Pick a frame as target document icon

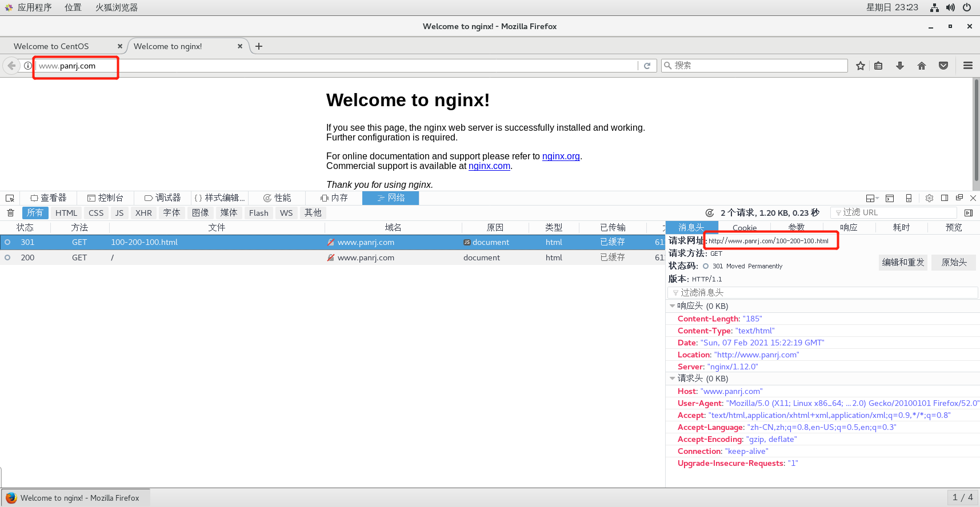(x=872, y=198)
